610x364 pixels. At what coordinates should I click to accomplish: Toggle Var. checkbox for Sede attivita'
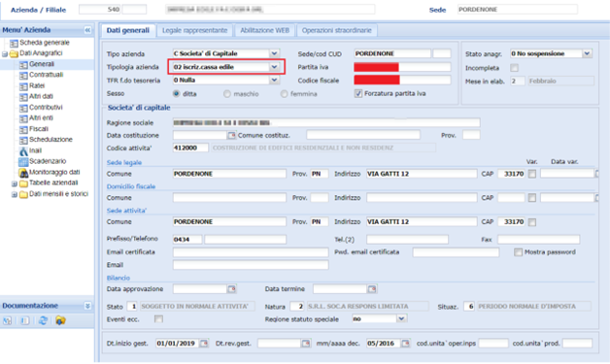(532, 222)
